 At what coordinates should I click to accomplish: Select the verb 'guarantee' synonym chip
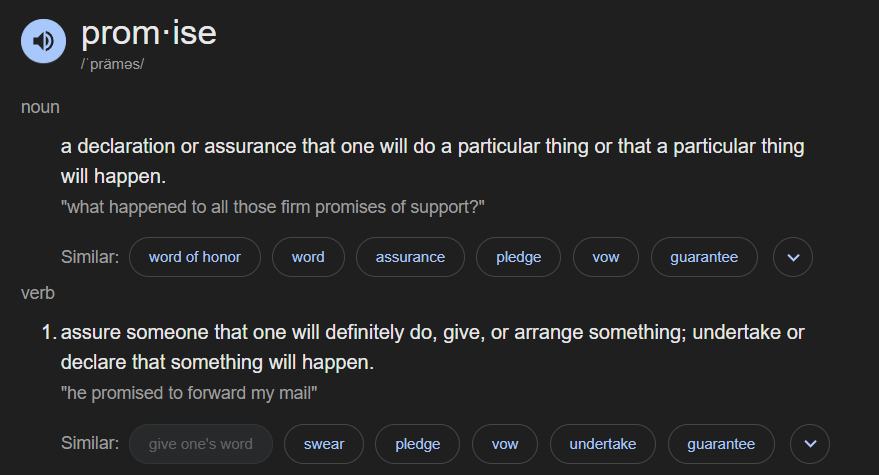(721, 444)
